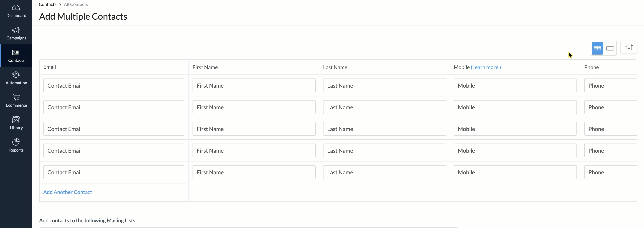This screenshot has width=644, height=228.
Task: Open the Library image icon
Action: pos(16,120)
